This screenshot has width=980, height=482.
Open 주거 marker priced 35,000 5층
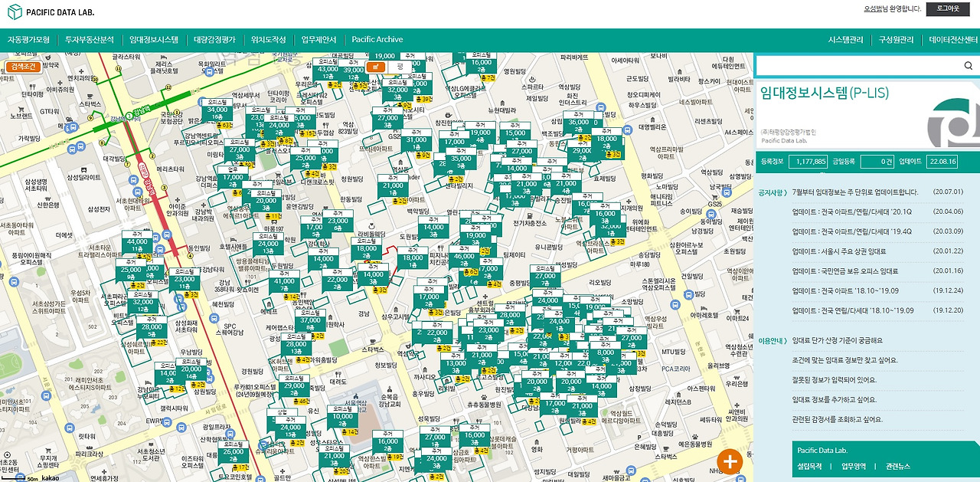click(x=461, y=157)
